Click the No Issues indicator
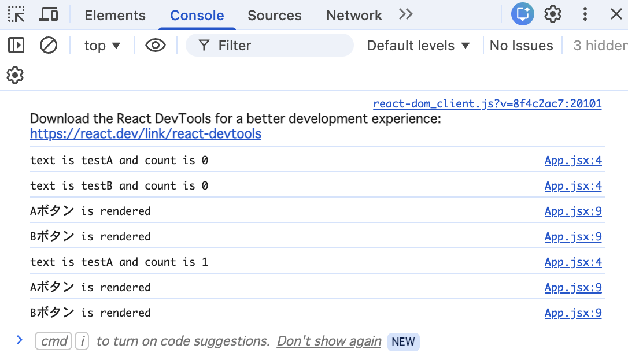 (521, 46)
